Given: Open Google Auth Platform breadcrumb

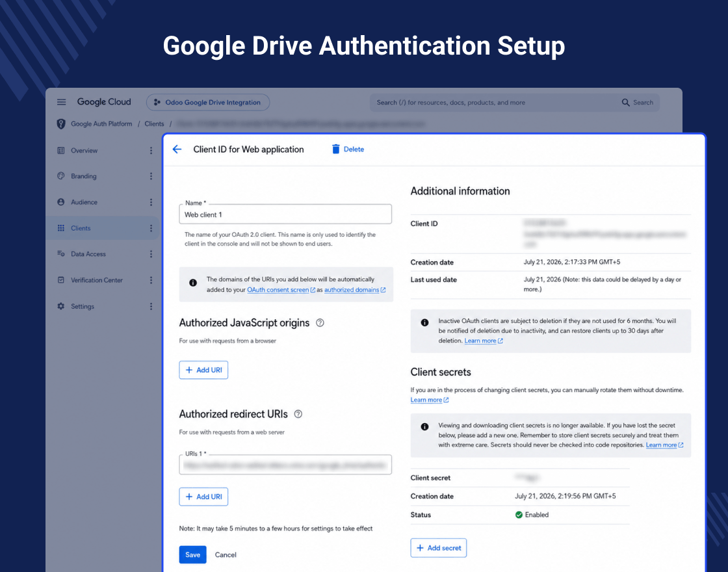Looking at the screenshot, I should coord(101,124).
